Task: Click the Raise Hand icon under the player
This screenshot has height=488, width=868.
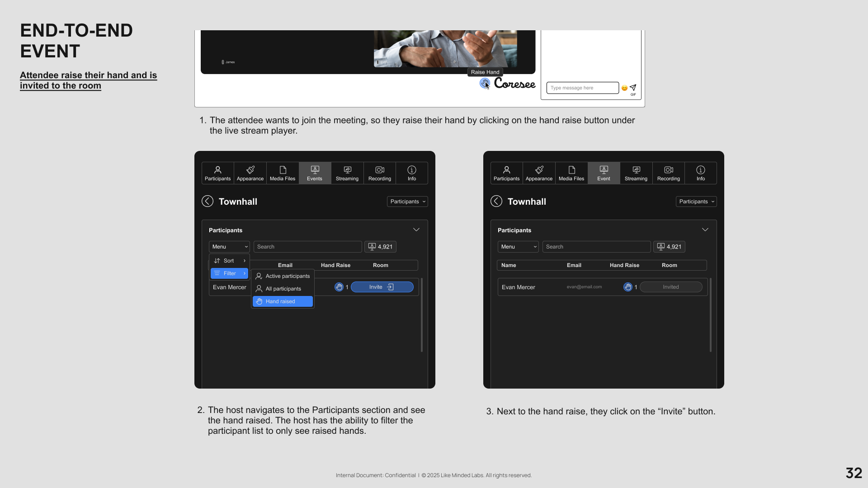Action: click(484, 83)
